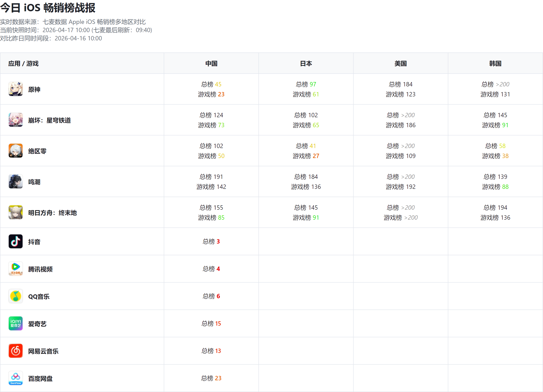This screenshot has width=543, height=392.
Task: Click the 当前快照时间 timestamp line
Action: (76, 30)
